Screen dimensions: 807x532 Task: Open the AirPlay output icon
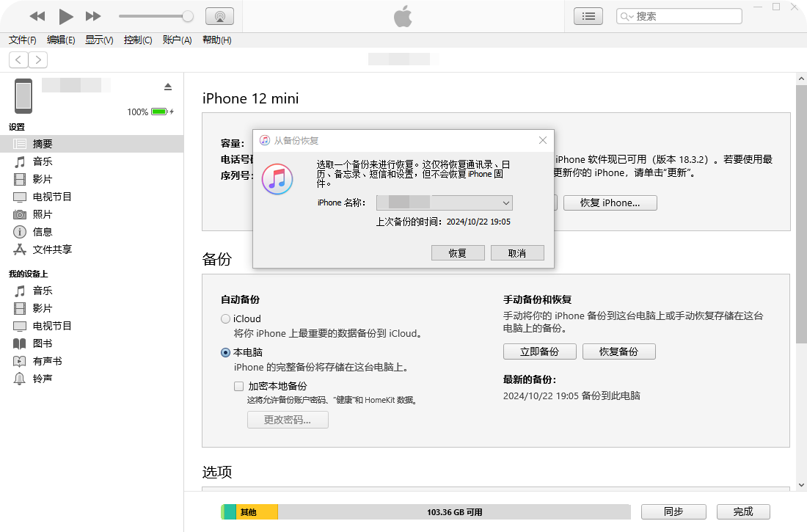pyautogui.click(x=219, y=16)
